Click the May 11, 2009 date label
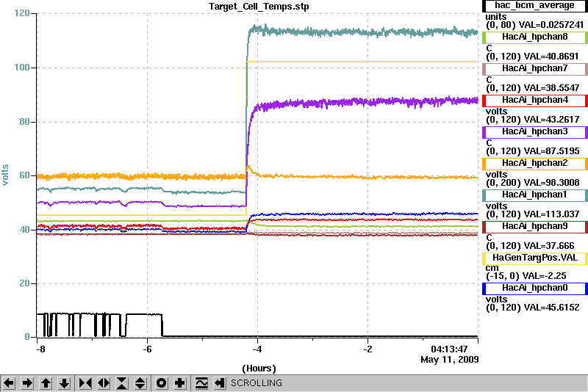588x392 pixels. [x=450, y=360]
